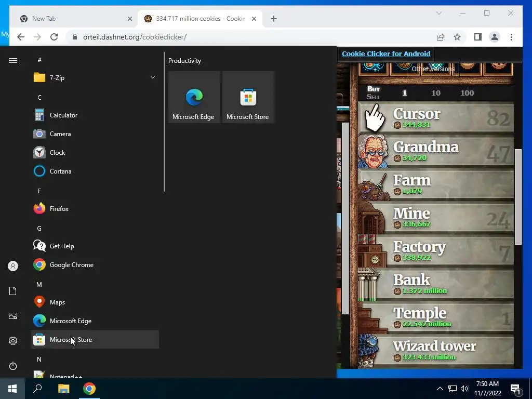Open Chrome tab search chevron
Viewport: 532px width, 399px height.
[438, 13]
